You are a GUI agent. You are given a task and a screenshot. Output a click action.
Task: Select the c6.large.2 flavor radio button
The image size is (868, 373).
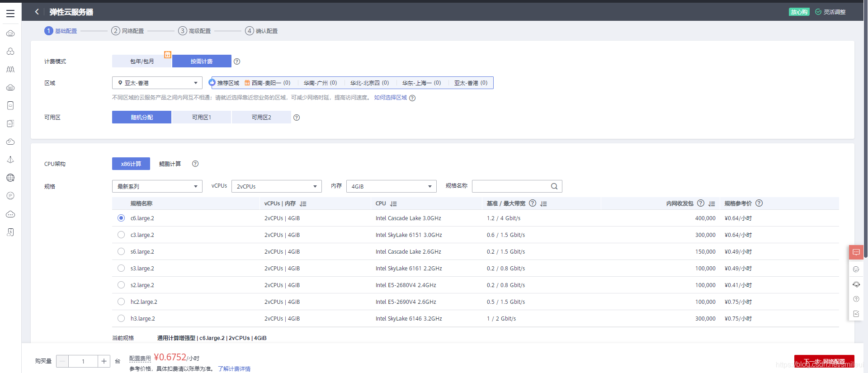[x=121, y=218]
